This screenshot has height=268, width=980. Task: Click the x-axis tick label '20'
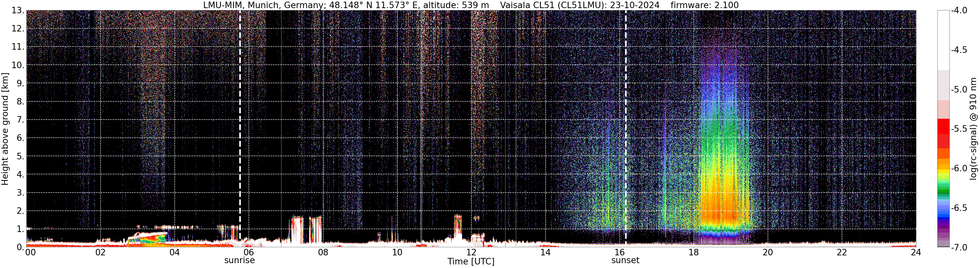(768, 252)
